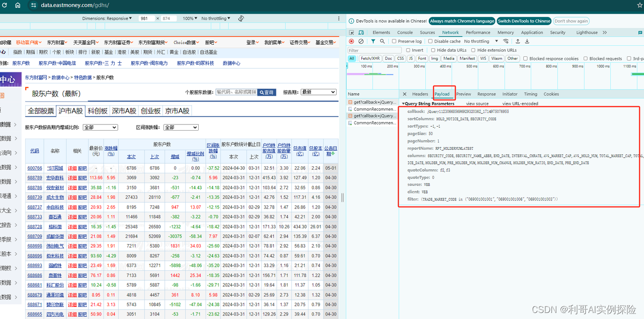Open the 区间涨跌幅 全部 dropdown
This screenshot has width=644, height=319.
tap(181, 128)
